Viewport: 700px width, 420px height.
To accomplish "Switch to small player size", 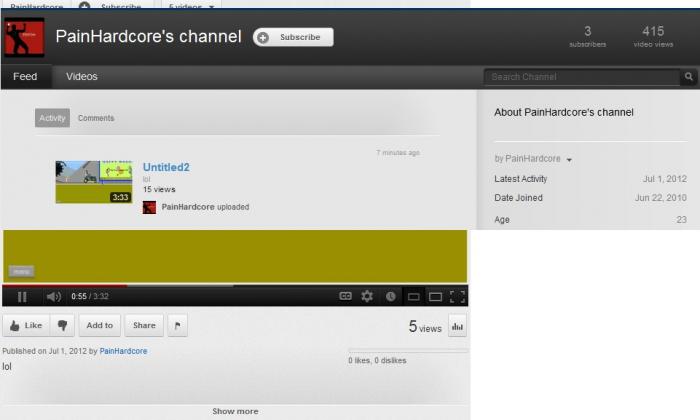I will (x=414, y=297).
